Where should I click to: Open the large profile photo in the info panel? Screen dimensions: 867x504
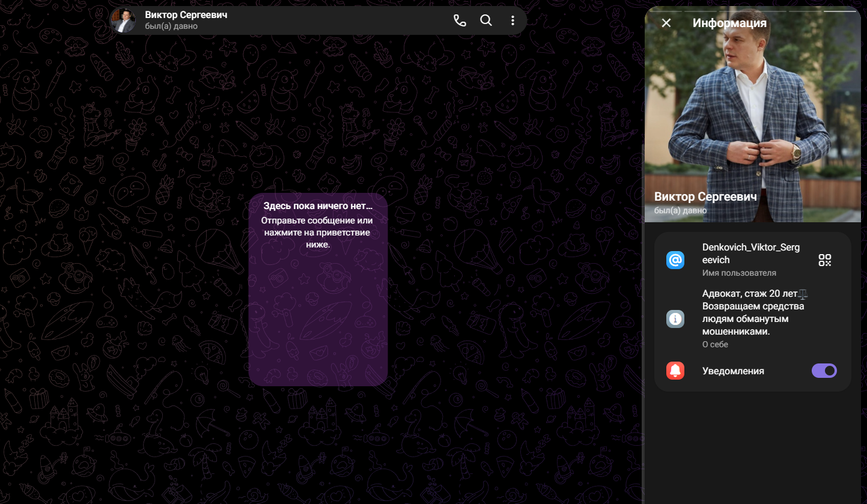click(753, 114)
